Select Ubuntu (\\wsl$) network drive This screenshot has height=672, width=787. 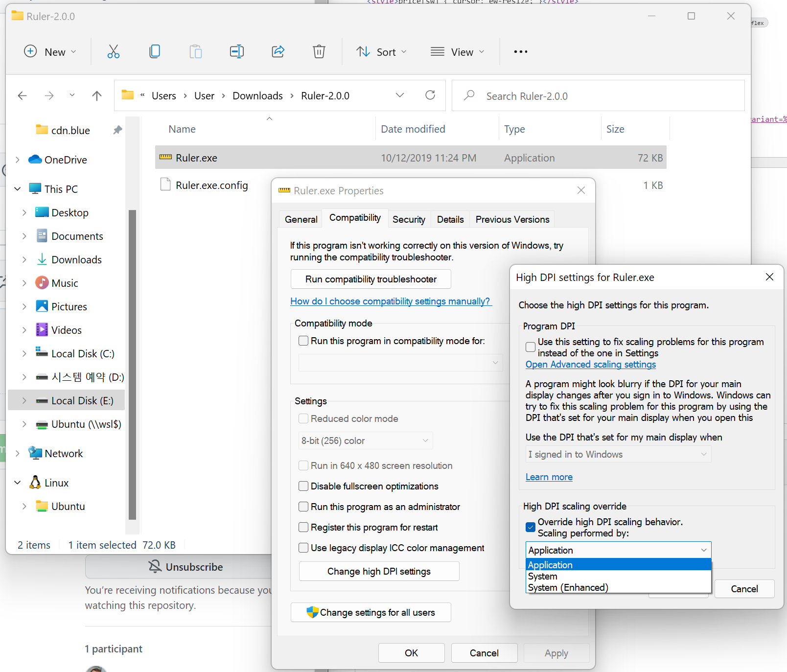pos(86,424)
